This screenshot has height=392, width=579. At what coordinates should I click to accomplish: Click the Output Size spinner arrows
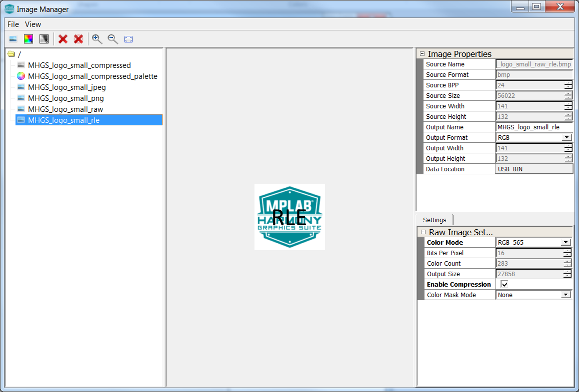(567, 274)
